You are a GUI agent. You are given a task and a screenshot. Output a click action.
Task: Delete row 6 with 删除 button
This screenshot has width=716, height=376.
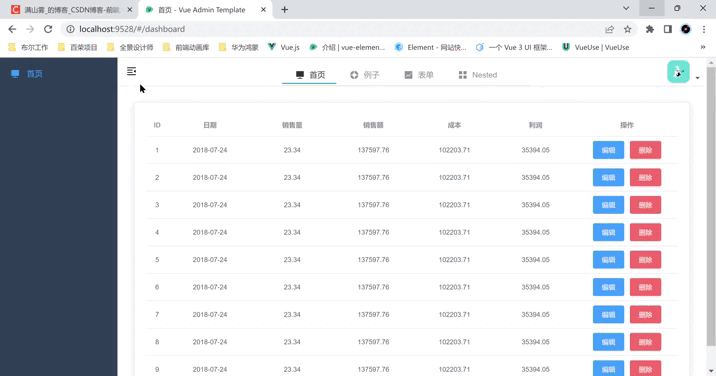tap(645, 287)
